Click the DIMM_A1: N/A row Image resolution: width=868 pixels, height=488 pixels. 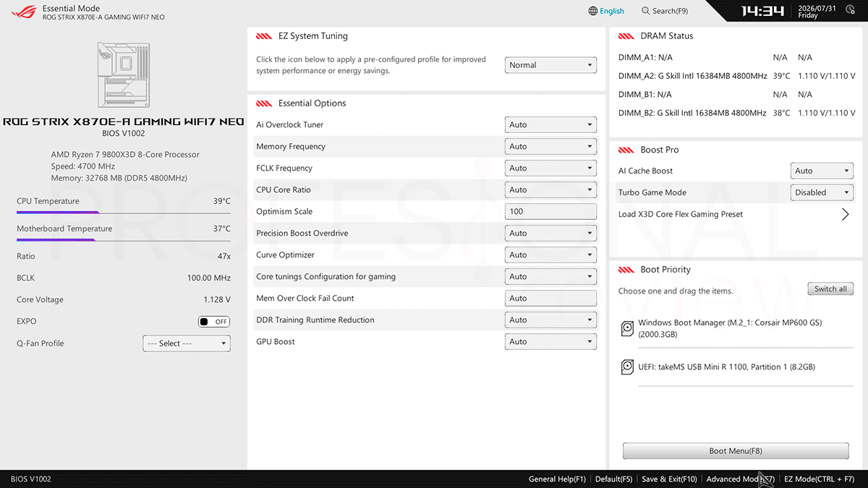(715, 57)
